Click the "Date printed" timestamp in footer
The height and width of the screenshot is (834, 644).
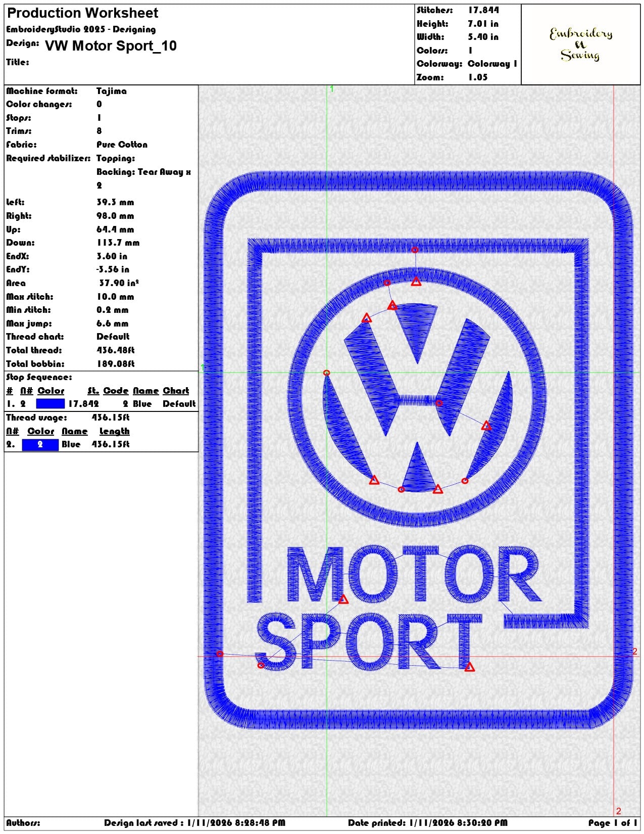[428, 823]
